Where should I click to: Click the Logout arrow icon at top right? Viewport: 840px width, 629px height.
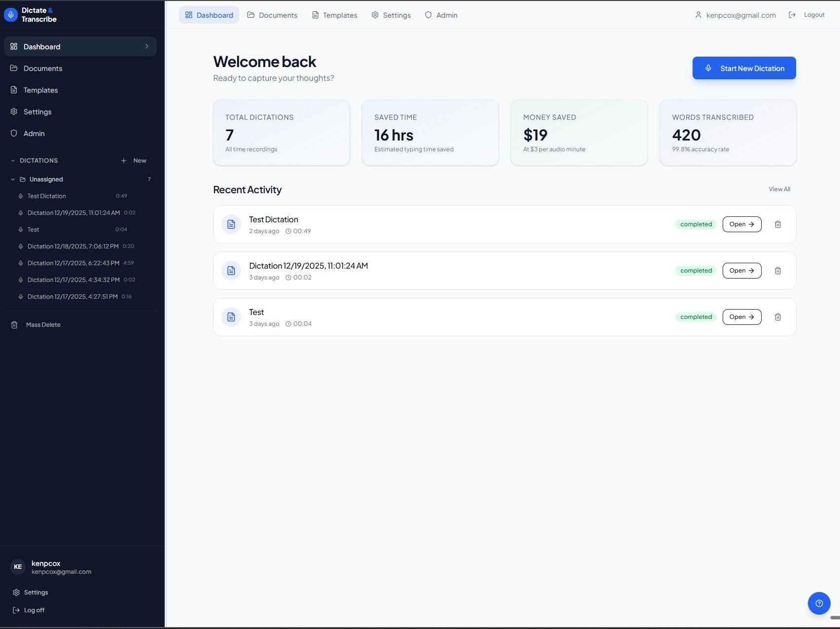(792, 14)
